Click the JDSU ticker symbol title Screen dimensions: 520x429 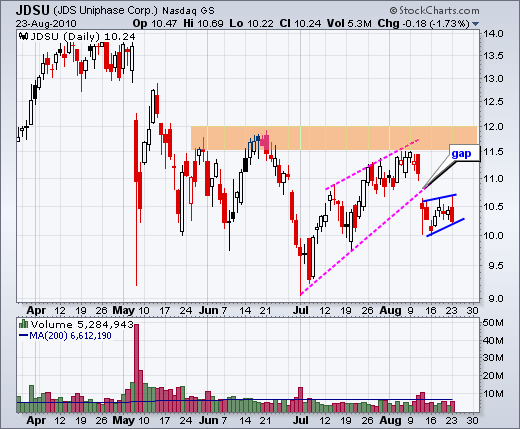pyautogui.click(x=32, y=10)
